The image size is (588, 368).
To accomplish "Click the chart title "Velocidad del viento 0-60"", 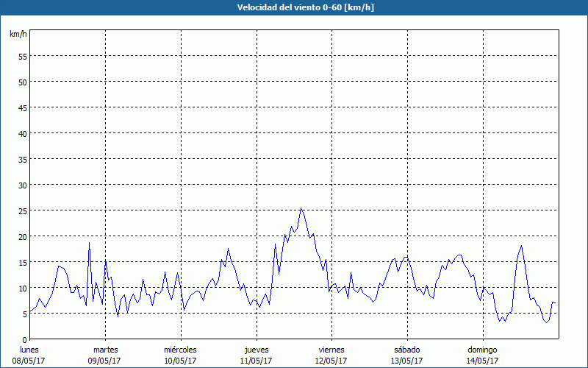I will pyautogui.click(x=293, y=8).
